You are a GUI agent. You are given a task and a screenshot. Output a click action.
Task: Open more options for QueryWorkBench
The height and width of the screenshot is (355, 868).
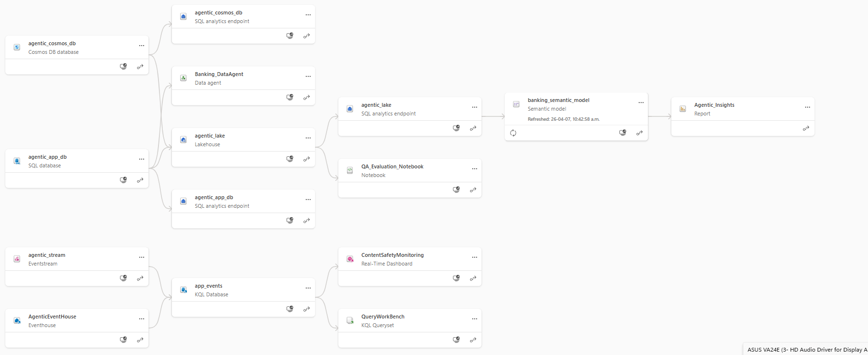pyautogui.click(x=474, y=318)
